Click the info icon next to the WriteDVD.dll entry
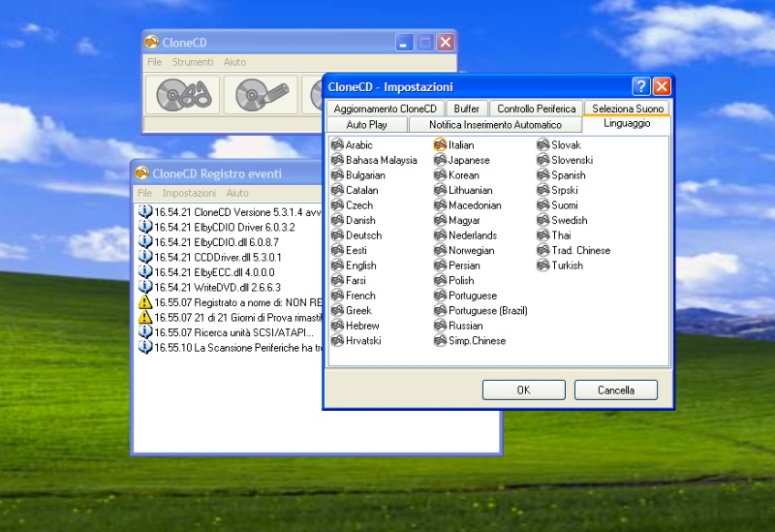 pos(145,288)
